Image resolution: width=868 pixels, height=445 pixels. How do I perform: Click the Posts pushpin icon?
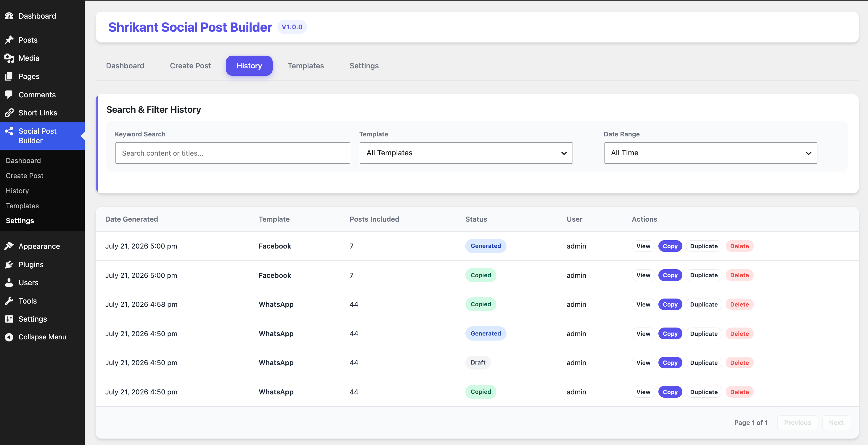[9, 40]
